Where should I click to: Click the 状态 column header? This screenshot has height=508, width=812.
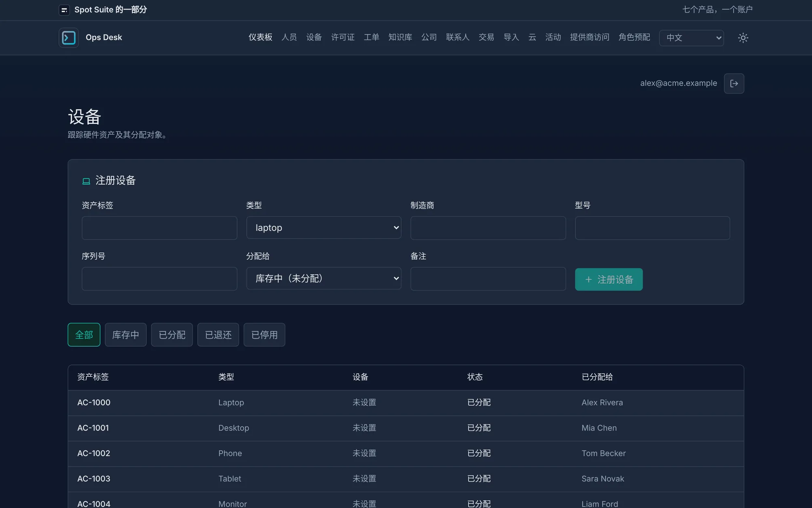(x=475, y=377)
